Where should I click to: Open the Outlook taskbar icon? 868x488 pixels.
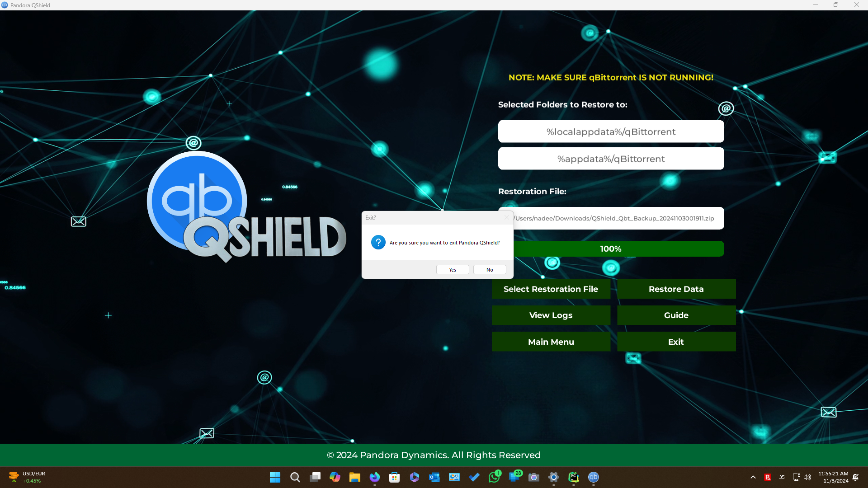[434, 477]
